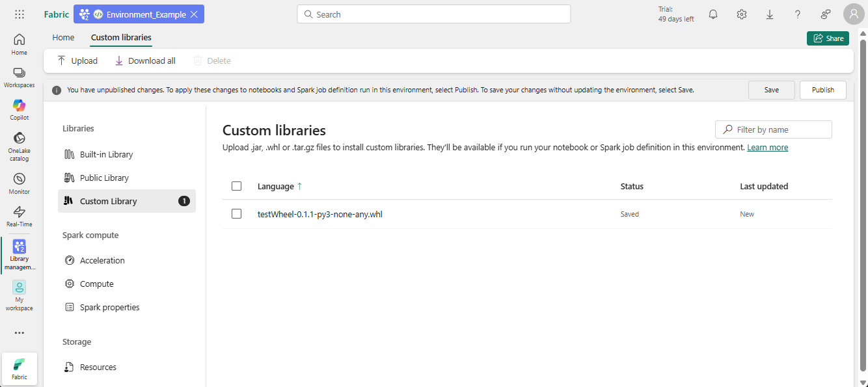
Task: Open Real-Time hub in left rail
Action: coord(20,216)
